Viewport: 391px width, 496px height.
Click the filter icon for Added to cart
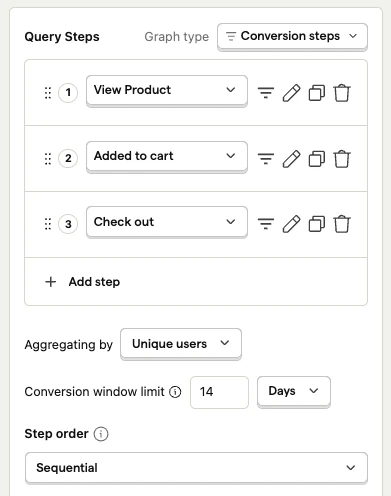(x=266, y=159)
